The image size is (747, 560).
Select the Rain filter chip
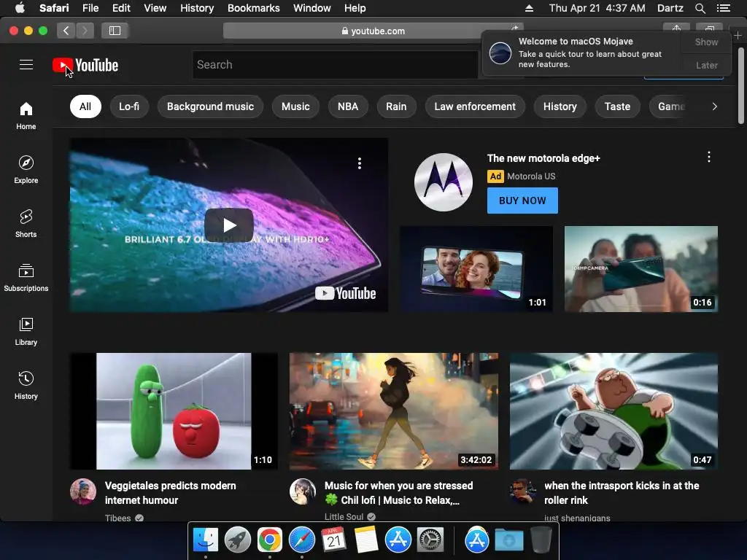coord(396,106)
